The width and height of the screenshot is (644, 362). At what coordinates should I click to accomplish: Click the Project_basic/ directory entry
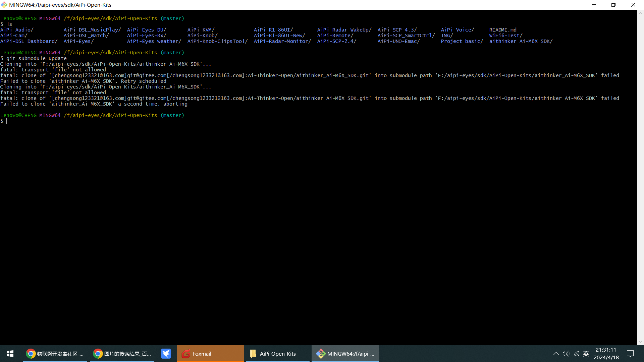tap(462, 41)
